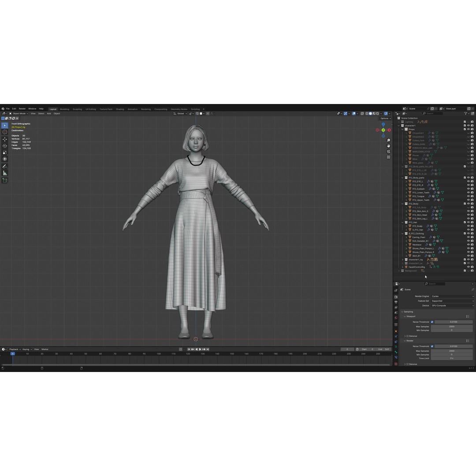476x476 pixels.
Task: Open the Feature Set dropdown
Action: click(x=452, y=301)
